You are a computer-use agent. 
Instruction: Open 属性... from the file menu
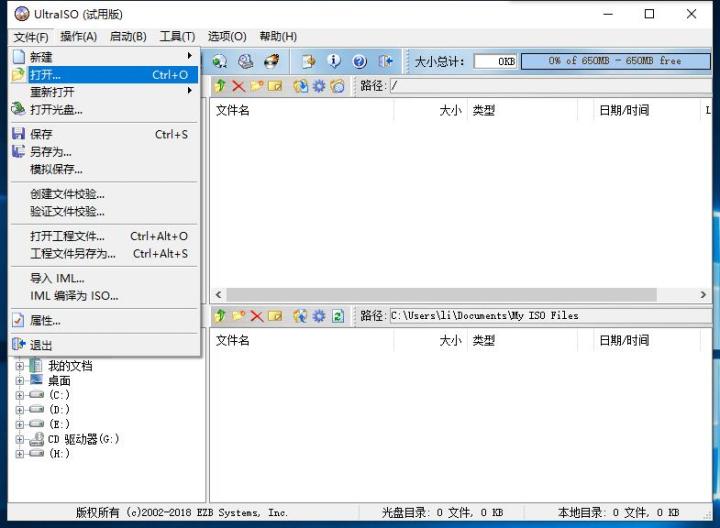(x=104, y=320)
